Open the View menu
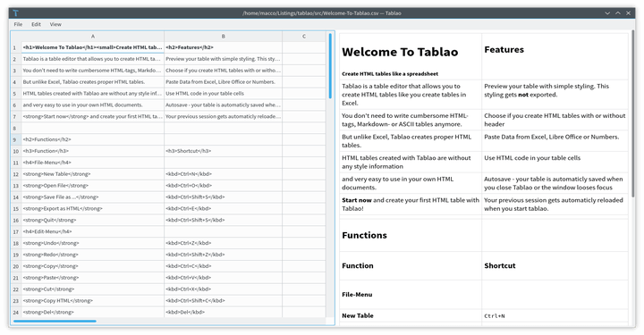 click(x=55, y=24)
